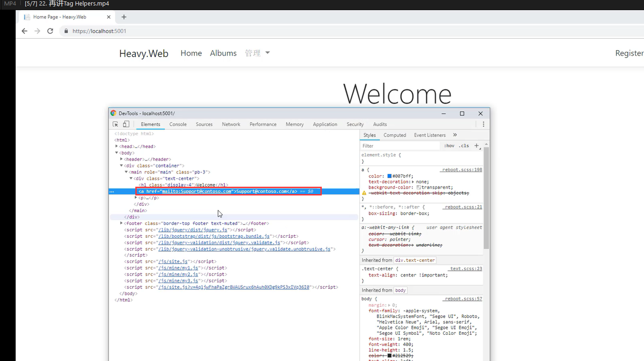The height and width of the screenshot is (361, 644).
Task: Expand the footer element node
Action: pos(122,223)
